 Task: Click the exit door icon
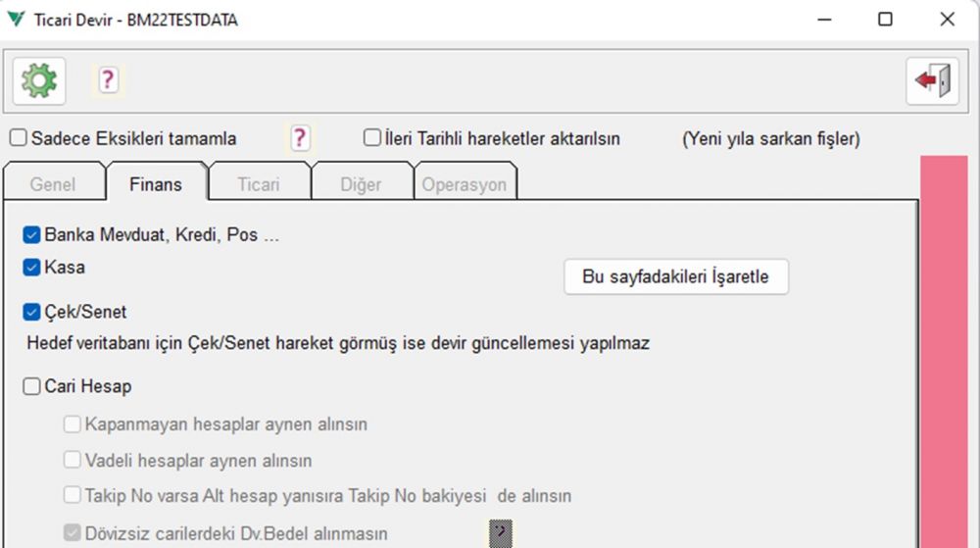click(x=932, y=81)
